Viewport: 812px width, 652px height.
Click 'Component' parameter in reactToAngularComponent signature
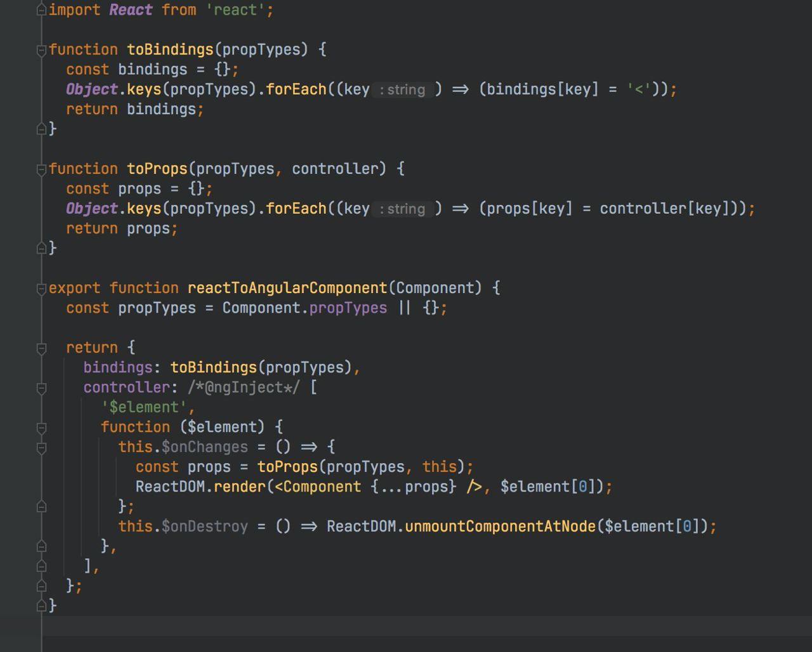[x=435, y=288]
